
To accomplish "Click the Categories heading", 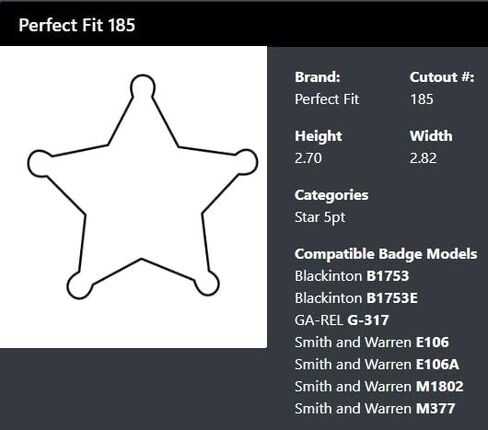I will pos(331,196).
